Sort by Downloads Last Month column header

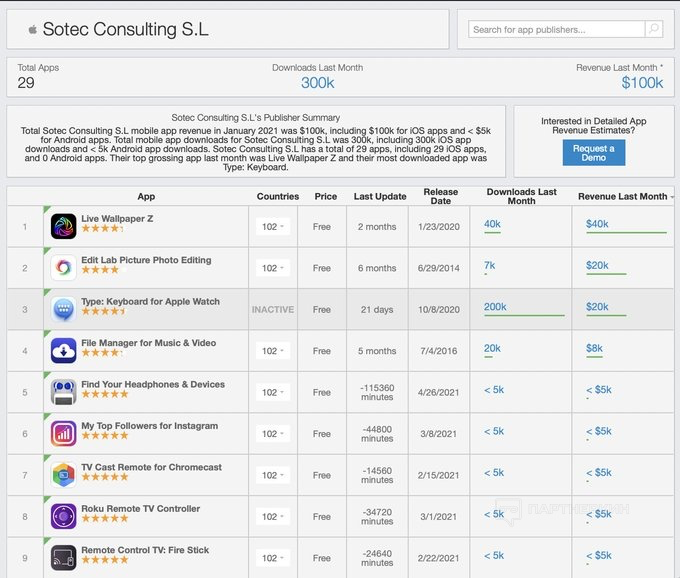click(521, 196)
